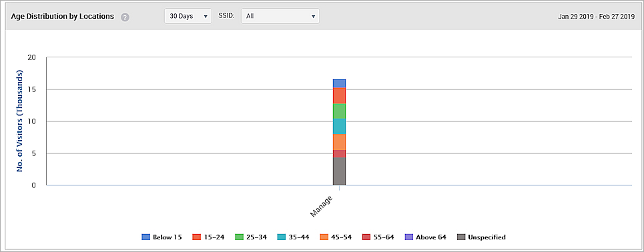Viewport: 644px width, 252px height.
Task: Toggle the 25-34 legend swatch
Action: pos(240,237)
